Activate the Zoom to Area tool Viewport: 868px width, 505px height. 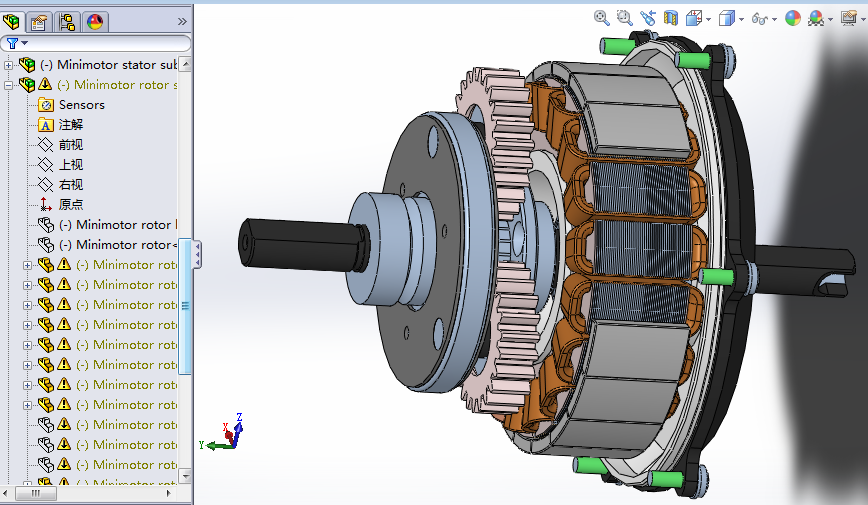(624, 18)
